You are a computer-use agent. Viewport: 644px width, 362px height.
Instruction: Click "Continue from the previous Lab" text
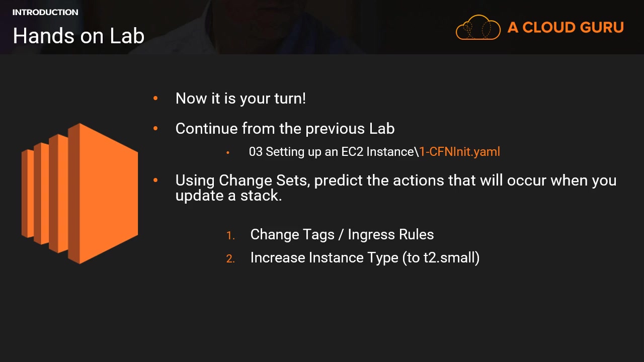285,129
